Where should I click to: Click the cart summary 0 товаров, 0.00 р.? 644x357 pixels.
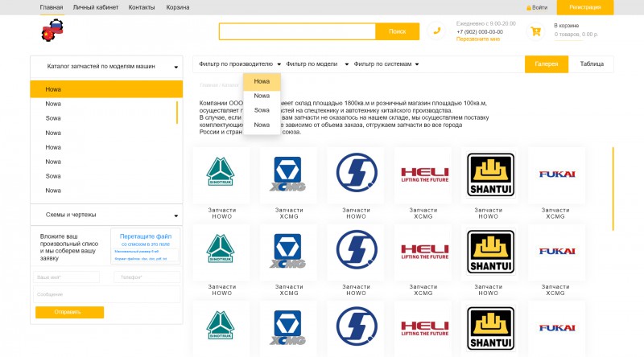(576, 35)
